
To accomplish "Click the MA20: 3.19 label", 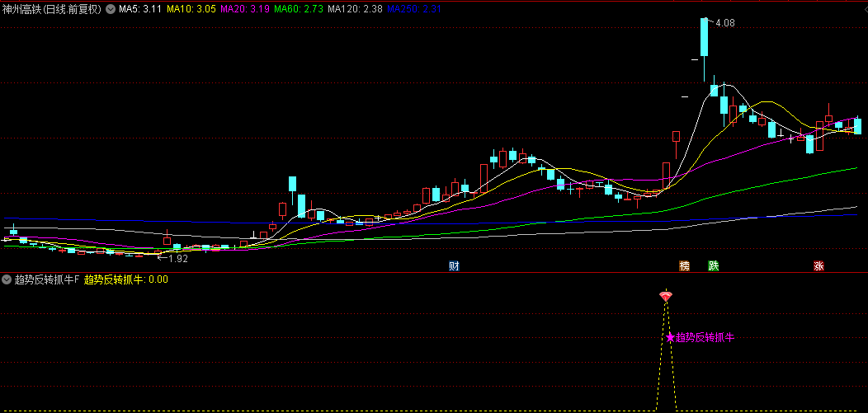I will 245,9.
